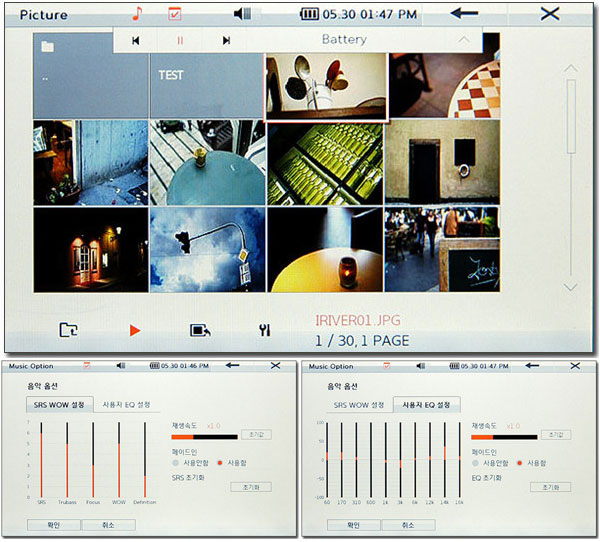
Task: Adjust the Trubass level slider
Action: click(x=67, y=460)
